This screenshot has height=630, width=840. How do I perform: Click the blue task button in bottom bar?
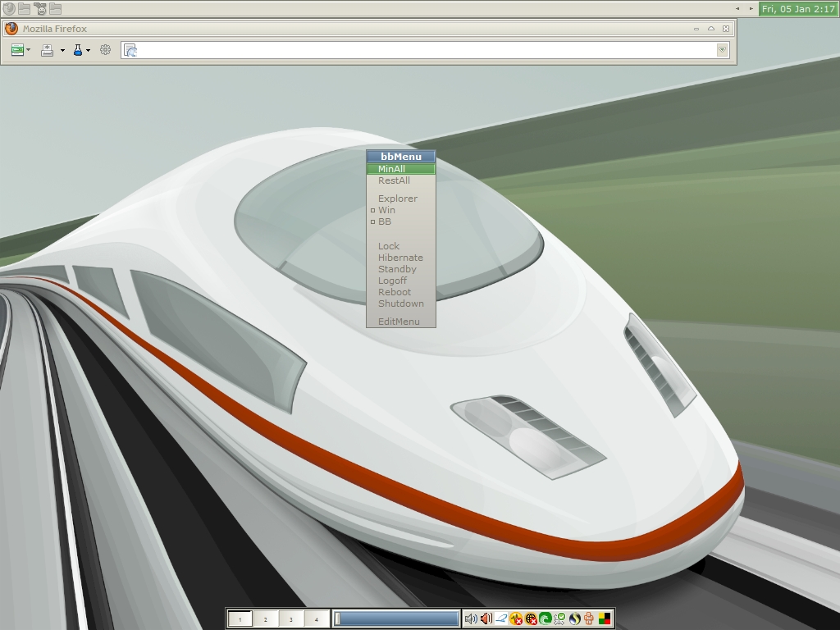(x=397, y=619)
